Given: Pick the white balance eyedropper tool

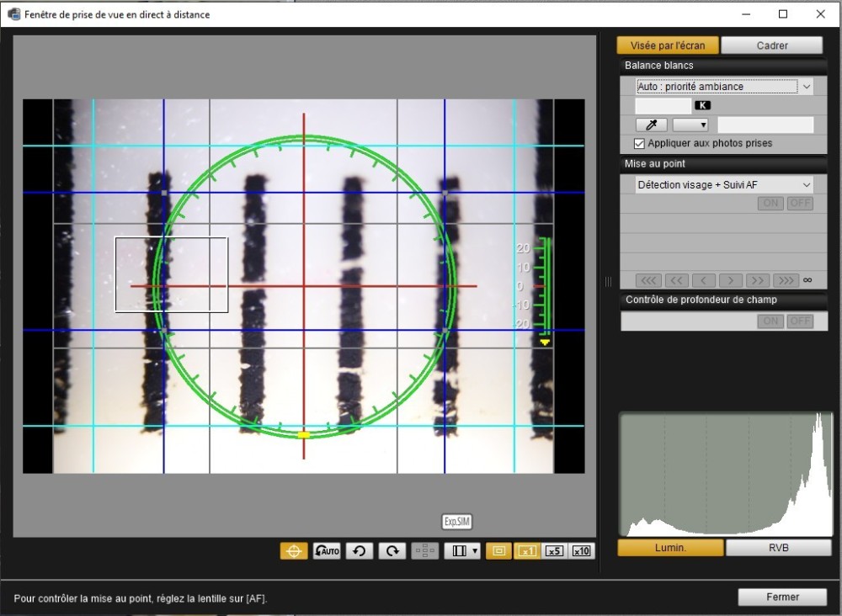Looking at the screenshot, I should point(652,125).
